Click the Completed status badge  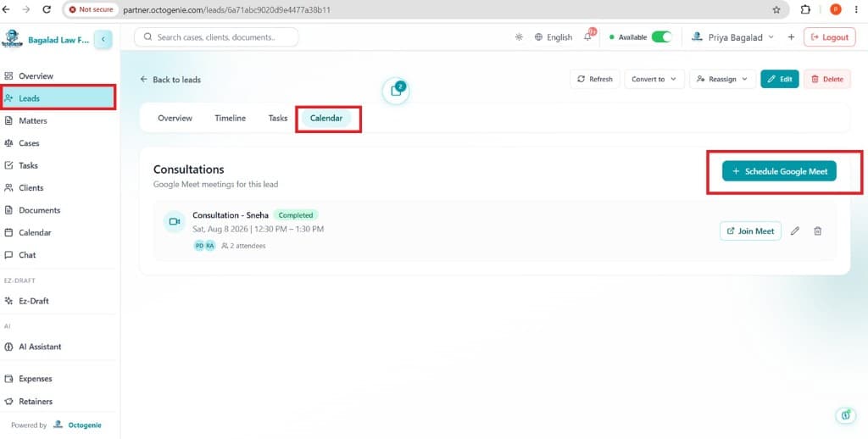(296, 214)
